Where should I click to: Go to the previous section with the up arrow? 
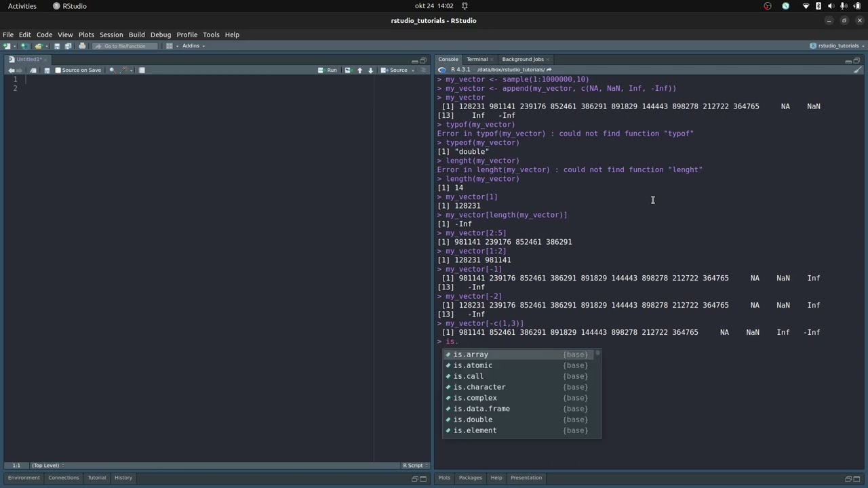click(360, 70)
